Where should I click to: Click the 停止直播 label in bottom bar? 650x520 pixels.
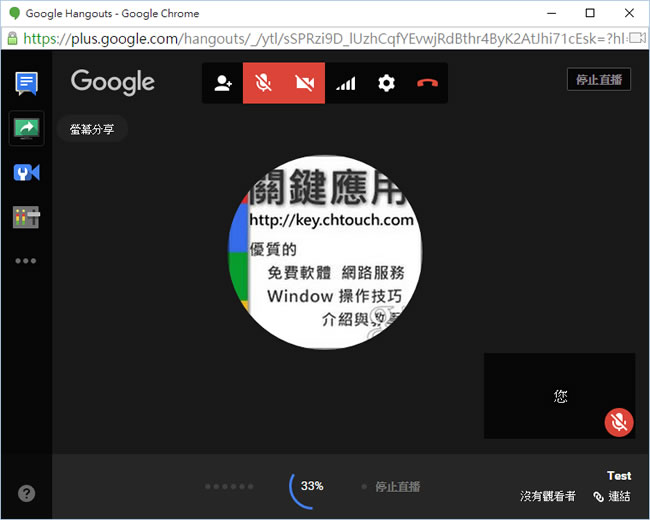(x=398, y=486)
